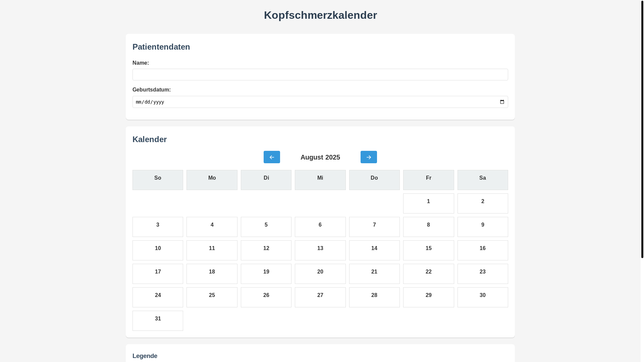Click the Do weekday header
644x362 pixels.
point(374,180)
